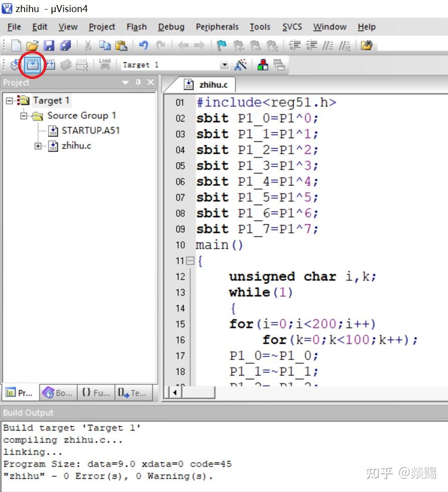Open the Edit menu

click(x=40, y=27)
